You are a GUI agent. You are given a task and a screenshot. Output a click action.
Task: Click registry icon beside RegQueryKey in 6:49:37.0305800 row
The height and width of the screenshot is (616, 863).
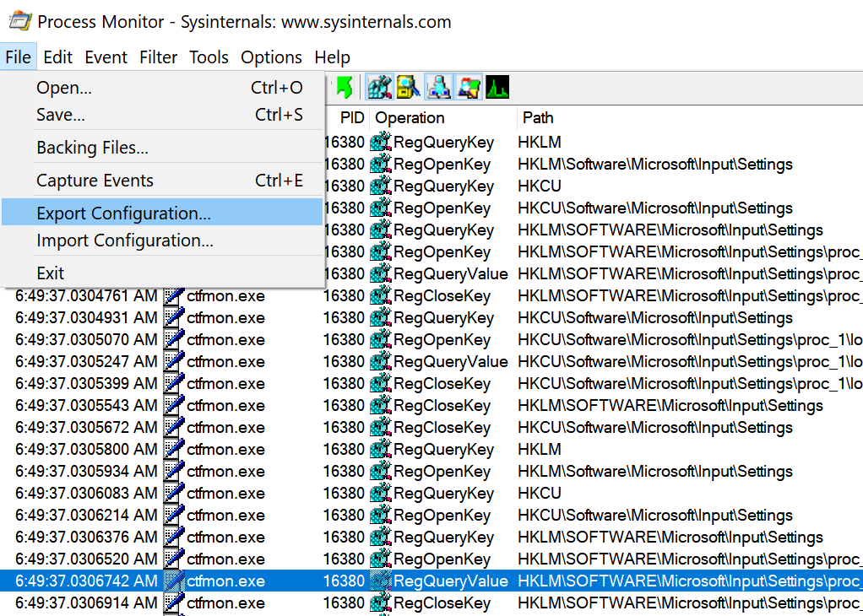[x=380, y=450]
